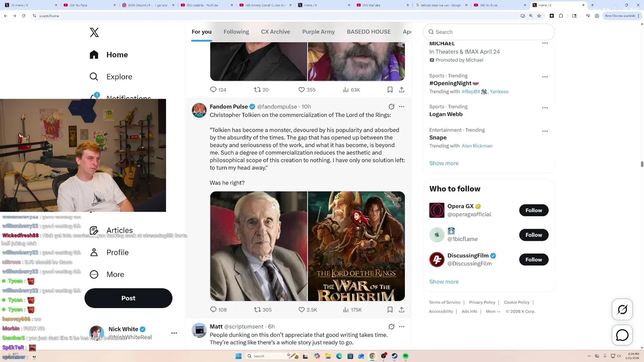
Task: Open the Messages chat floating button
Action: coord(622,335)
